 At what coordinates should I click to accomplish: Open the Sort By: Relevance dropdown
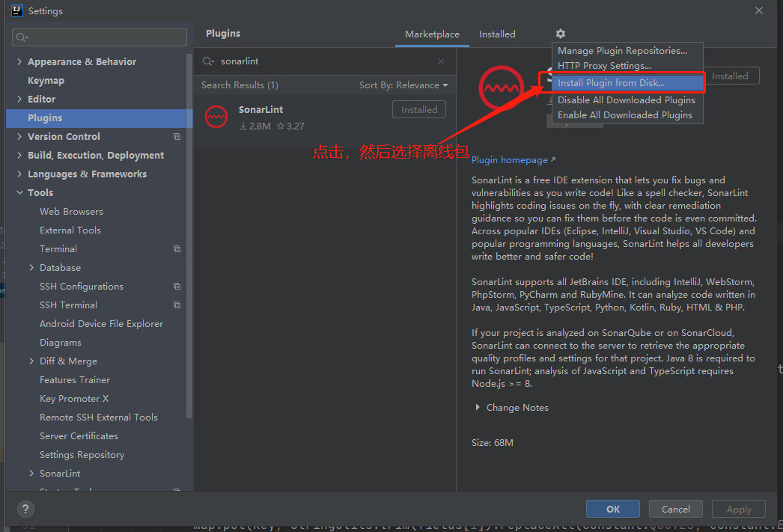click(403, 85)
